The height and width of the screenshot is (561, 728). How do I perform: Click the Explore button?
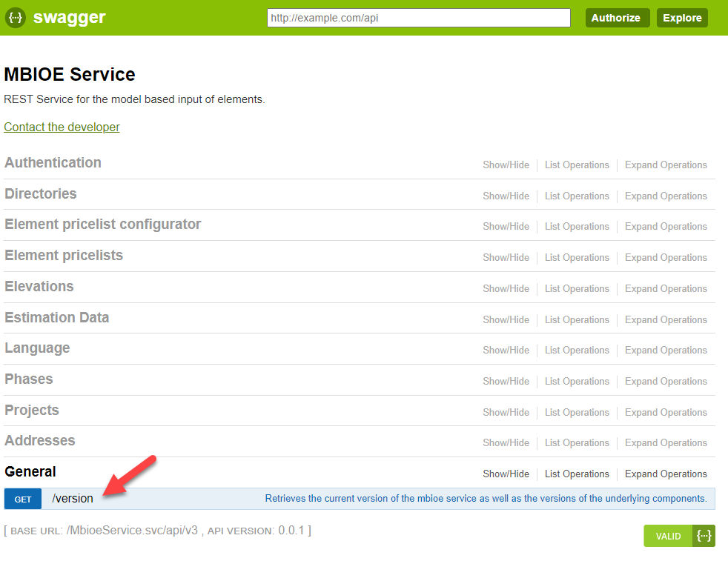(x=682, y=18)
